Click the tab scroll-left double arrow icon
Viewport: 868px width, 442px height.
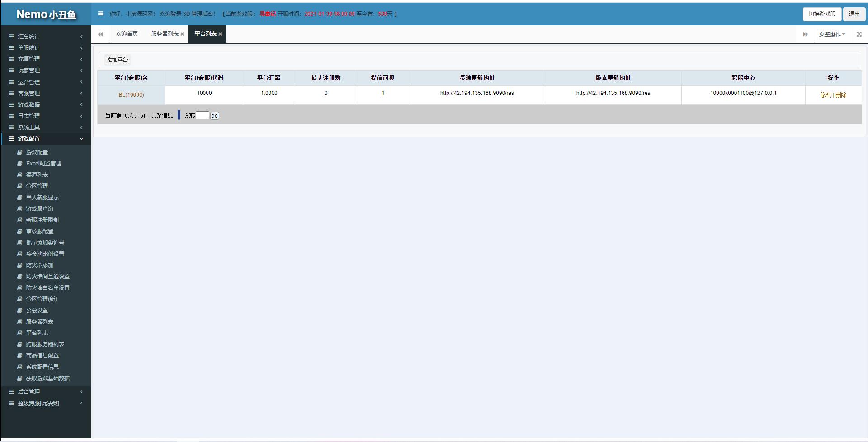click(100, 34)
